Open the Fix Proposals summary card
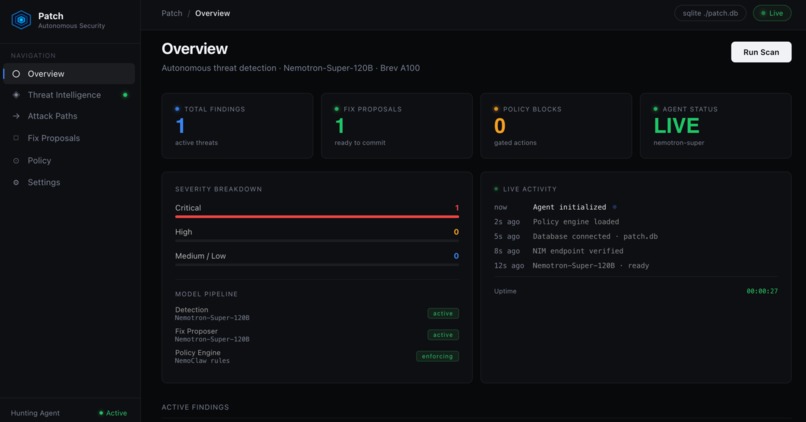Screen dimensions: 806x422 pyautogui.click(x=396, y=125)
